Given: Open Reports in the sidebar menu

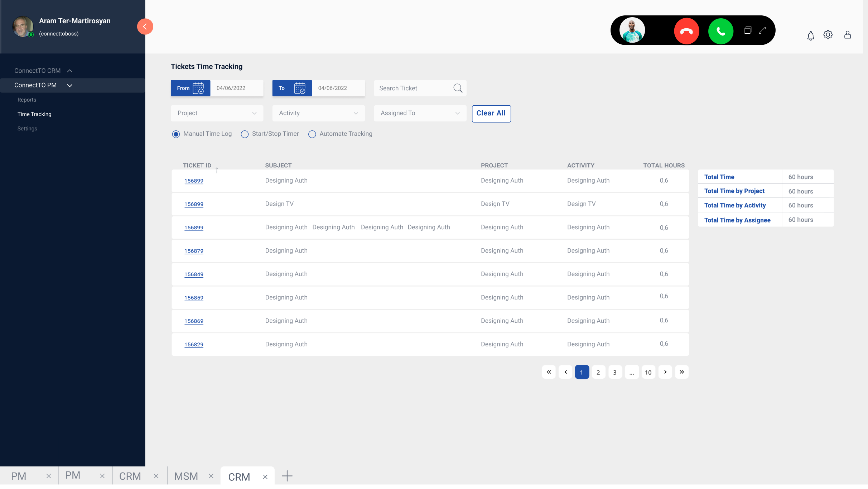Looking at the screenshot, I should [x=27, y=100].
